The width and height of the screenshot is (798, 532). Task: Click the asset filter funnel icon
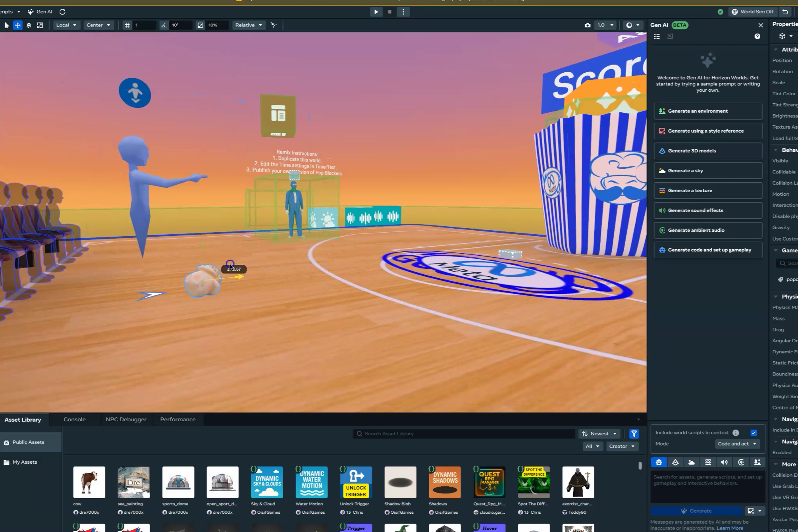point(634,434)
